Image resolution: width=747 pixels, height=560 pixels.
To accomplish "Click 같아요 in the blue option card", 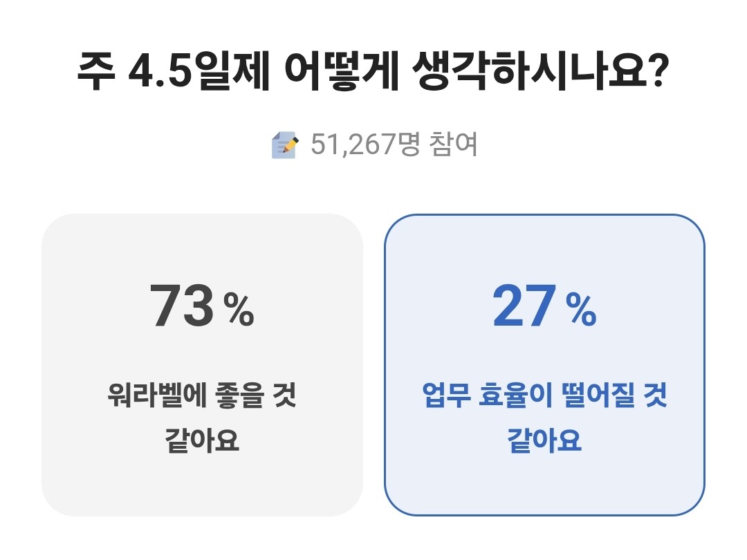I will [x=544, y=440].
